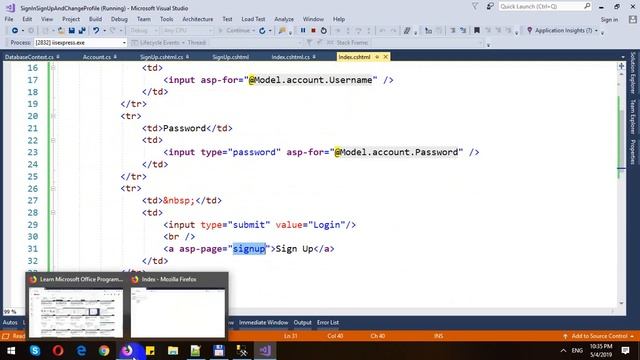640x360 pixels.
Task: Open the Undo history dropdown arrow
Action: point(104,31)
